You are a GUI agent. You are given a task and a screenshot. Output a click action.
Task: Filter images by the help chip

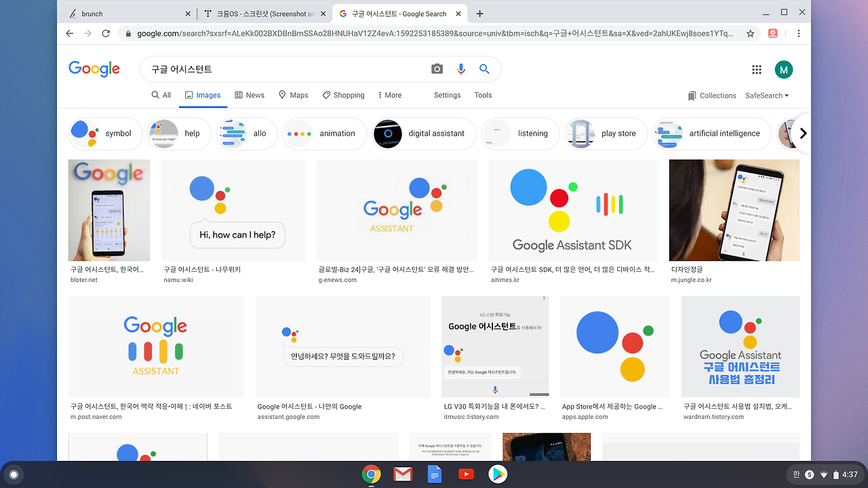179,134
